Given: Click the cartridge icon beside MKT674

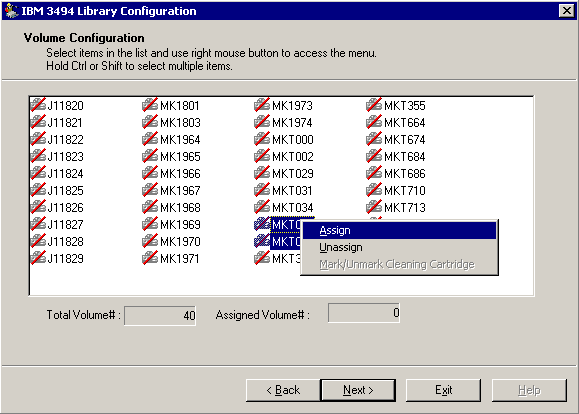Looking at the screenshot, I should pos(374,139).
